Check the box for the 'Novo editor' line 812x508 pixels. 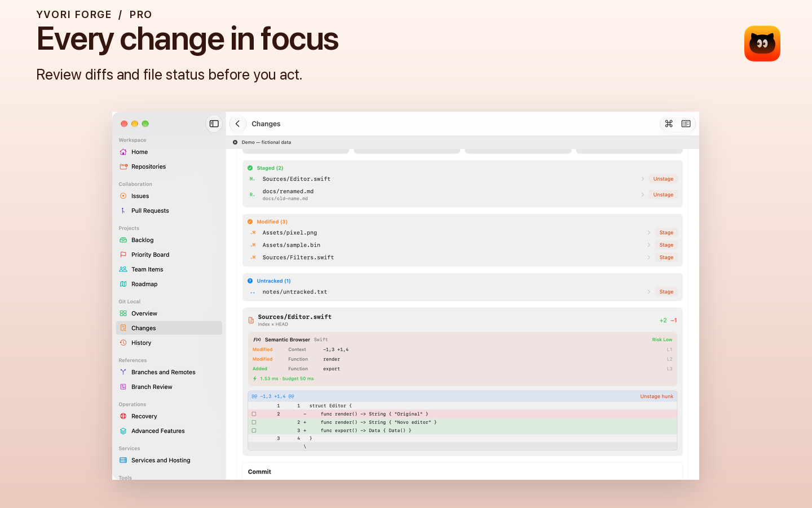[254, 422]
